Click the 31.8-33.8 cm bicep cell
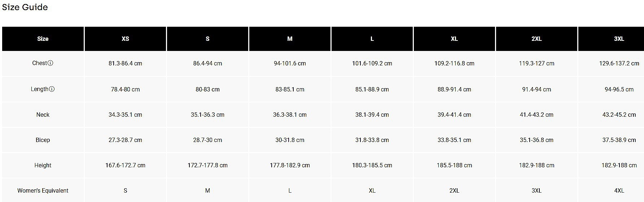644x202 pixels. (x=372, y=140)
